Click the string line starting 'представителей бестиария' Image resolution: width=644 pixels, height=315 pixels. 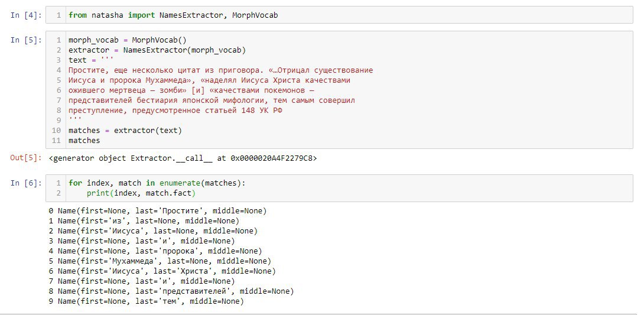pyautogui.click(x=212, y=100)
